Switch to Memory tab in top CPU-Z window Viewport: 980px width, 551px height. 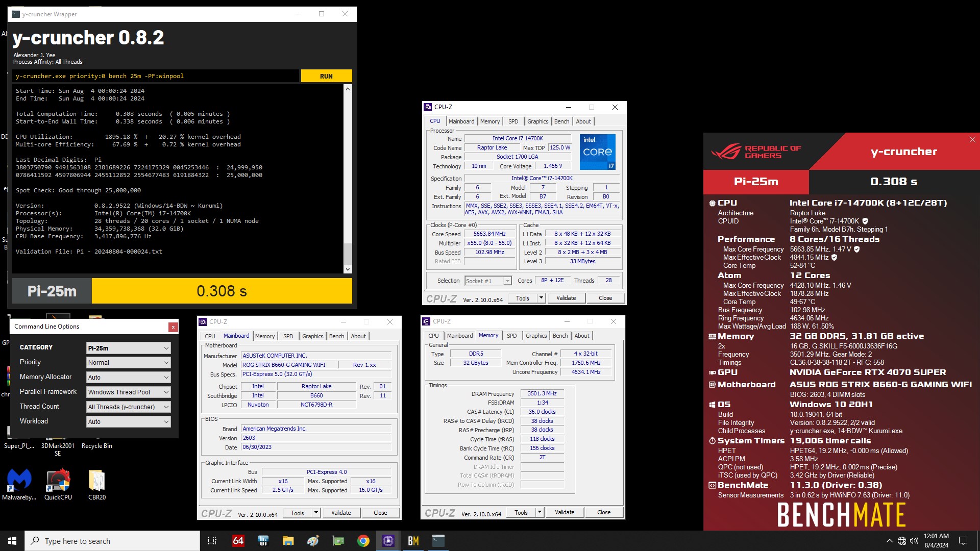490,121
